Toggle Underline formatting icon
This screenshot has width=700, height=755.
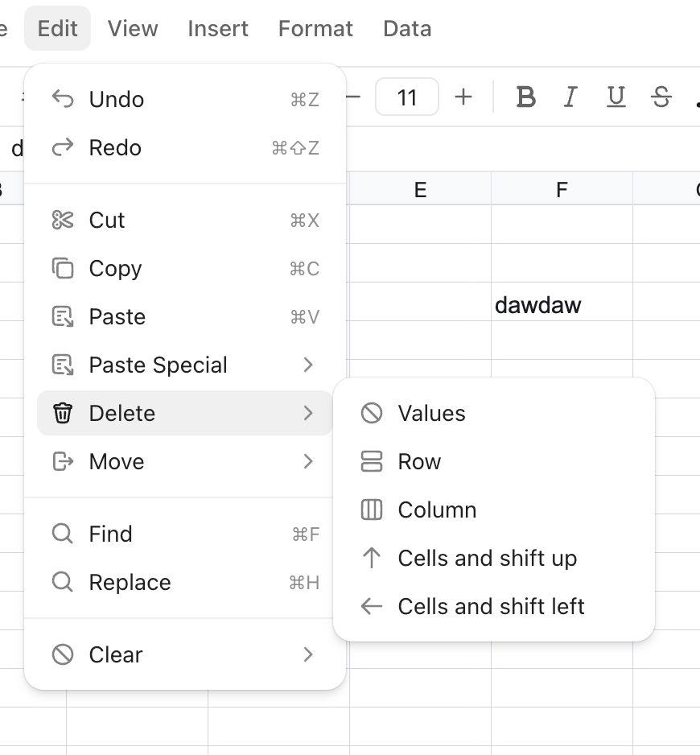coord(616,97)
